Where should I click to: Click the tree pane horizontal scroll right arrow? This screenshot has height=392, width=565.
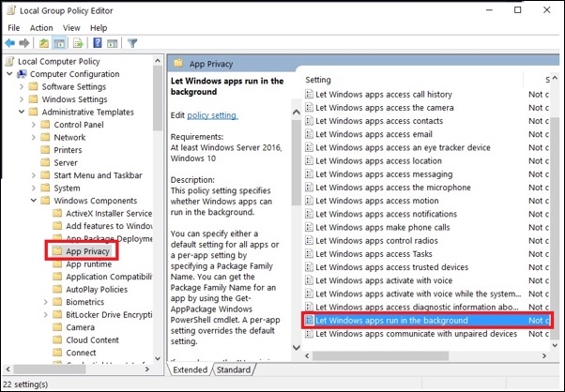pos(147,369)
